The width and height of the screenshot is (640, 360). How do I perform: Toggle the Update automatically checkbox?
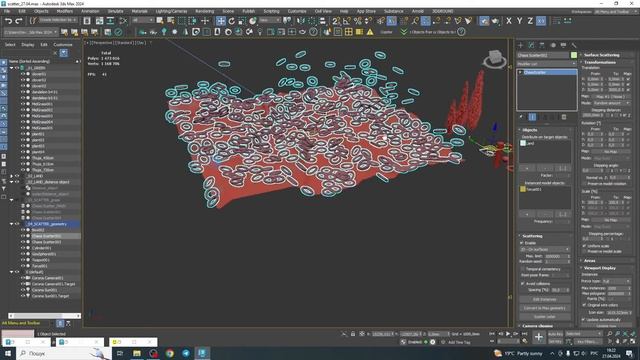pyautogui.click(x=584, y=320)
